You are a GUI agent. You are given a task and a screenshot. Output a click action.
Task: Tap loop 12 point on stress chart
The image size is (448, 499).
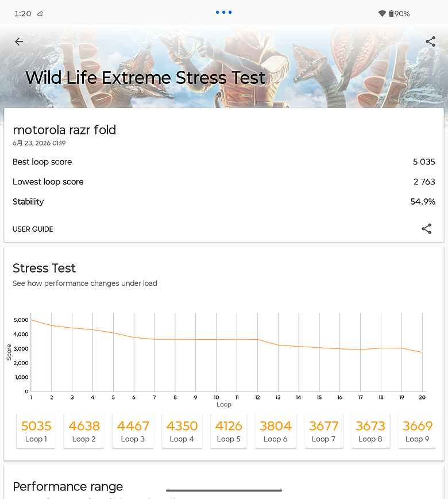(x=257, y=340)
